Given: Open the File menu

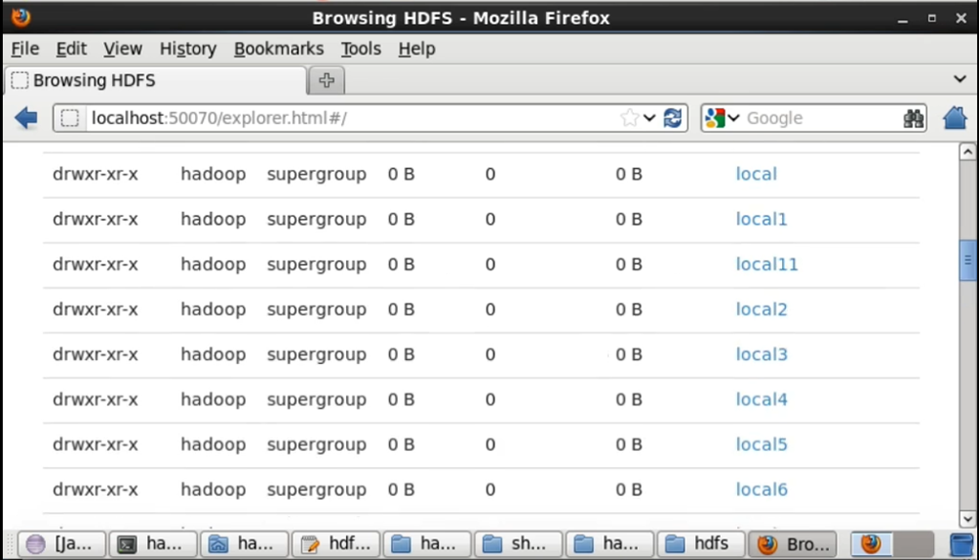Looking at the screenshot, I should coord(25,49).
